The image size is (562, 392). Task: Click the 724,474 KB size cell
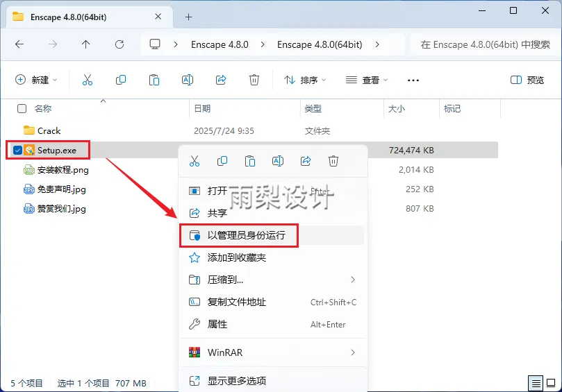tap(411, 150)
